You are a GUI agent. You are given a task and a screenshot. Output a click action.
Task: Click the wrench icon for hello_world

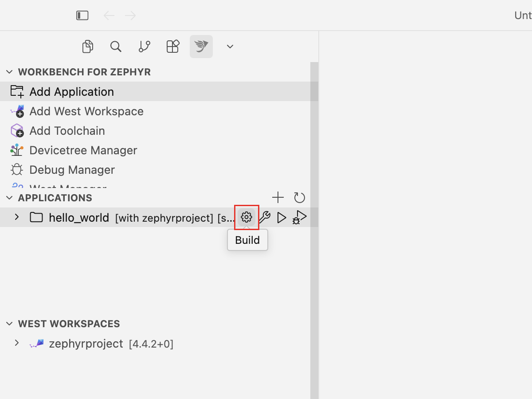264,217
